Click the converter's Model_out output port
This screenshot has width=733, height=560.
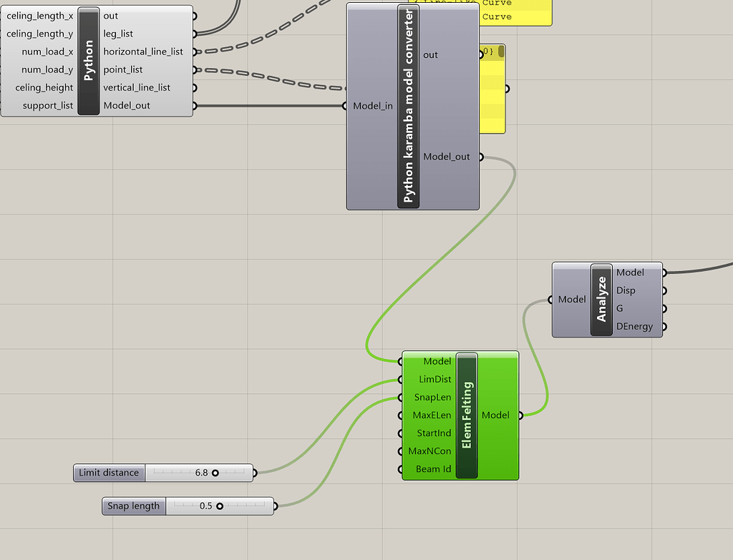(x=481, y=157)
